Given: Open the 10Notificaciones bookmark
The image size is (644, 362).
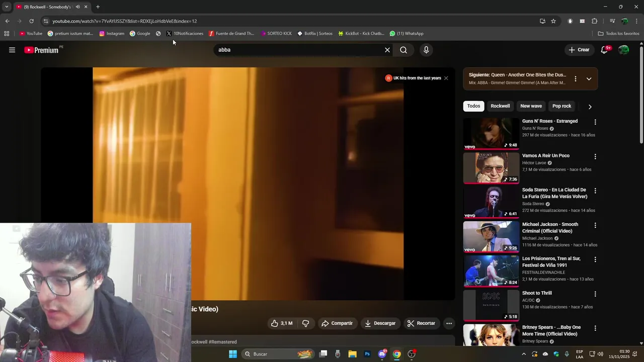Looking at the screenshot, I should tap(185, 34).
